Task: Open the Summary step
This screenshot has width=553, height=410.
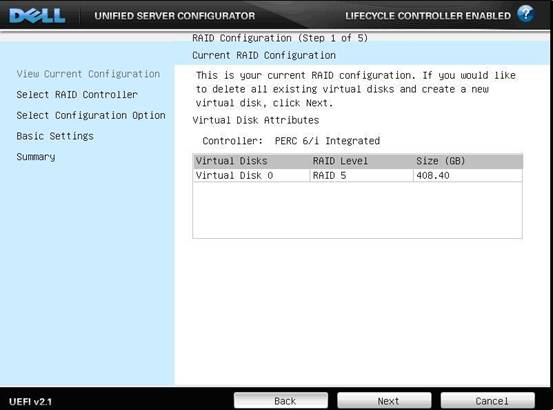Action: point(36,157)
